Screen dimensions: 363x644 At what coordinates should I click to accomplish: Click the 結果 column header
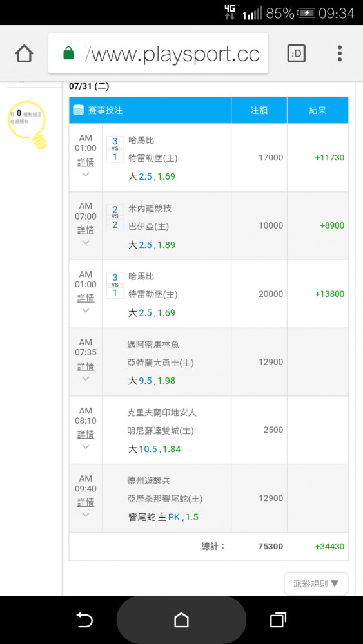[318, 110]
